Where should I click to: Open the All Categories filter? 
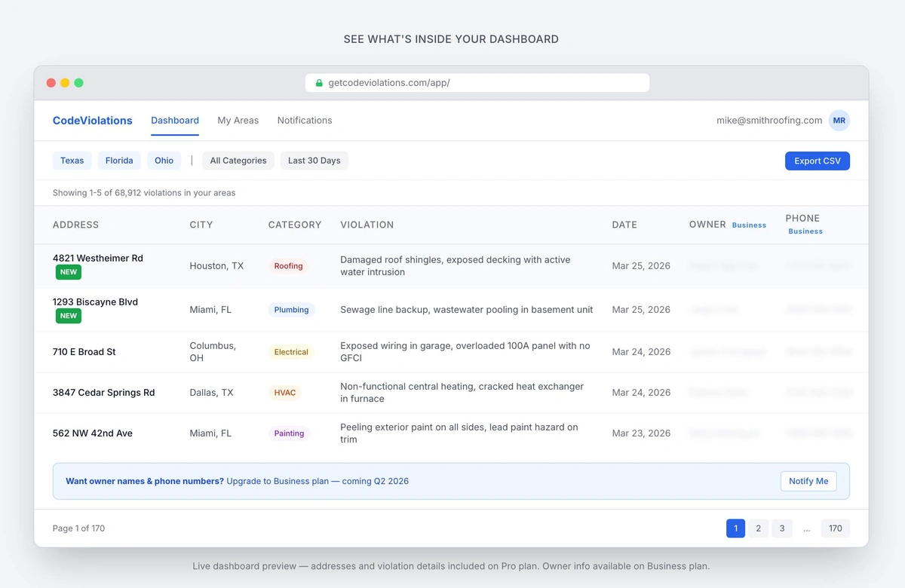point(238,160)
